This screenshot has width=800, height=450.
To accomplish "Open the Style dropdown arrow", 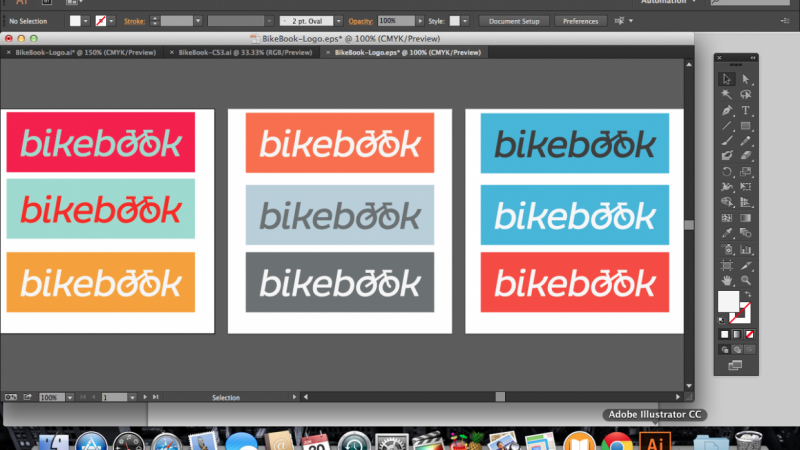I will click(465, 21).
